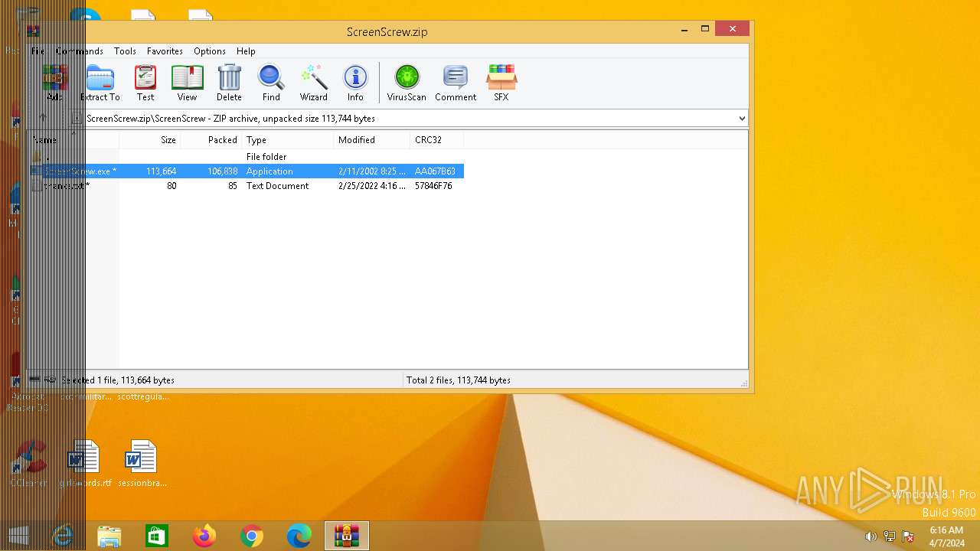Sort by the Type column header

288,140
